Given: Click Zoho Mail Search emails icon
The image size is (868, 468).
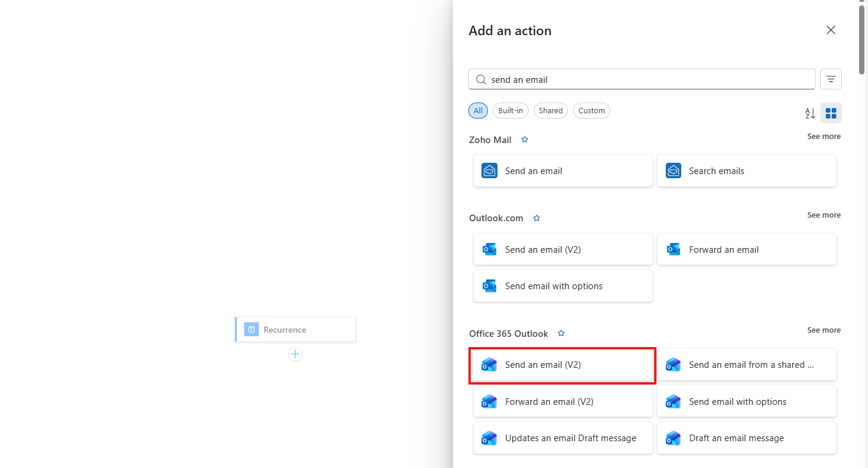Looking at the screenshot, I should [x=674, y=171].
